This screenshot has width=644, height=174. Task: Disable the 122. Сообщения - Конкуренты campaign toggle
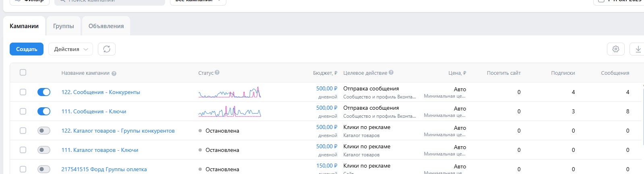point(44,92)
